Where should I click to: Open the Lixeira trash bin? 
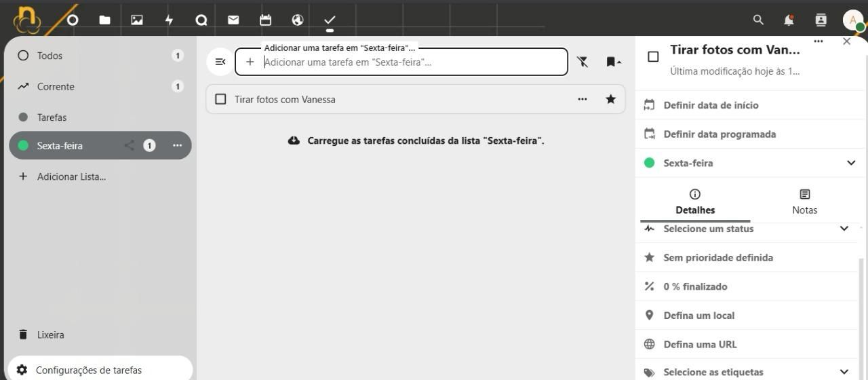click(x=100, y=335)
